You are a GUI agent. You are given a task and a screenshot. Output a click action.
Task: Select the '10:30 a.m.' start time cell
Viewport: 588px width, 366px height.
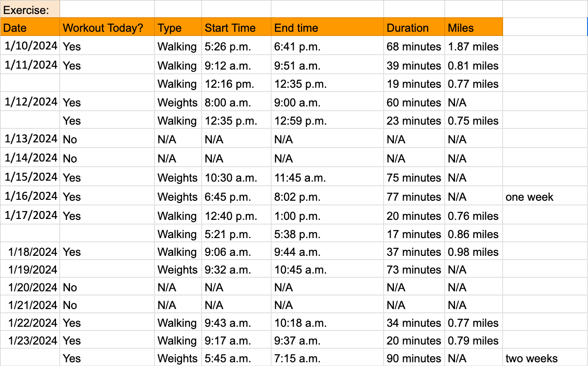[x=237, y=177]
